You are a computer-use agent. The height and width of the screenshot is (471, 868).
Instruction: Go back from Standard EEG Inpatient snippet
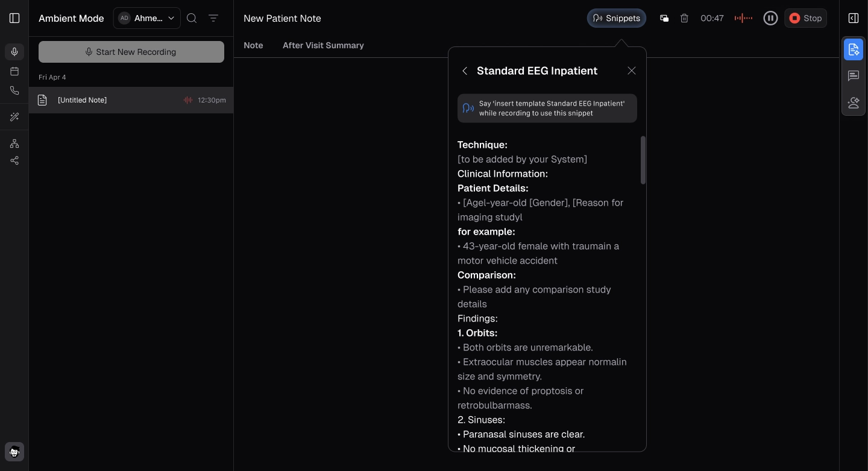pyautogui.click(x=465, y=71)
